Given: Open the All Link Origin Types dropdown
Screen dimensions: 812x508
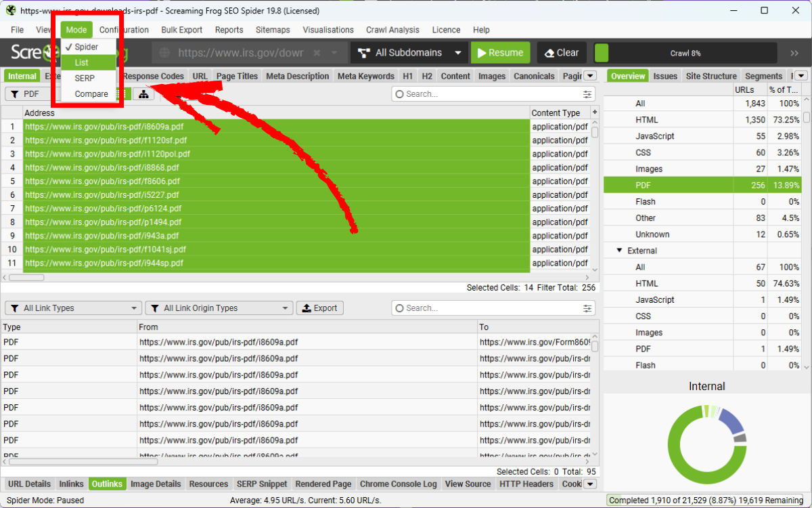Looking at the screenshot, I should pos(219,308).
